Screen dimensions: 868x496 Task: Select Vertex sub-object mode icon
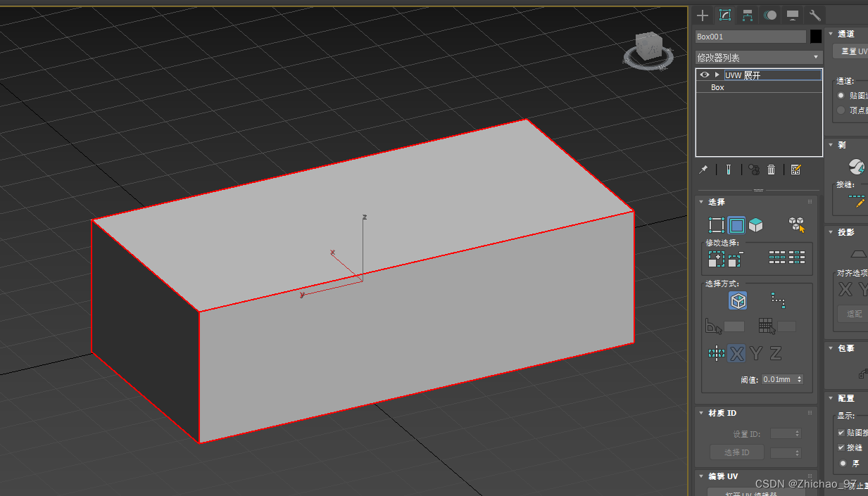tap(717, 225)
